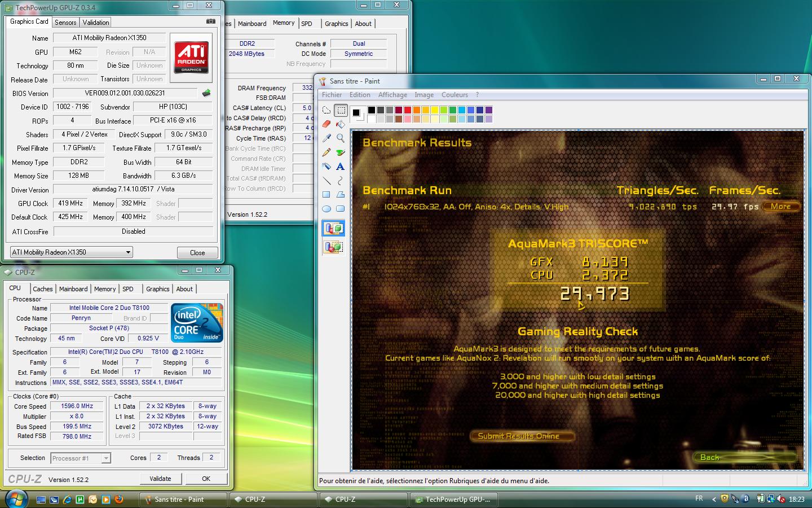Select the Rectangle shape tool

[326, 195]
